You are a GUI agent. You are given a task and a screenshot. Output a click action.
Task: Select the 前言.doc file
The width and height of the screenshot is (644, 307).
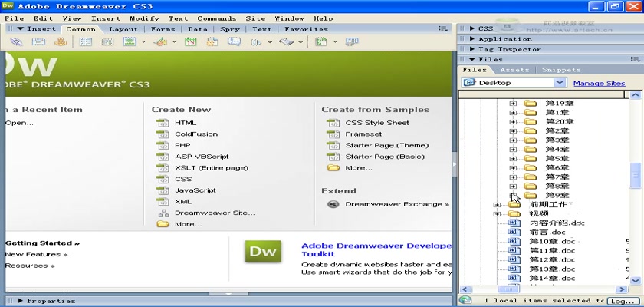click(547, 233)
